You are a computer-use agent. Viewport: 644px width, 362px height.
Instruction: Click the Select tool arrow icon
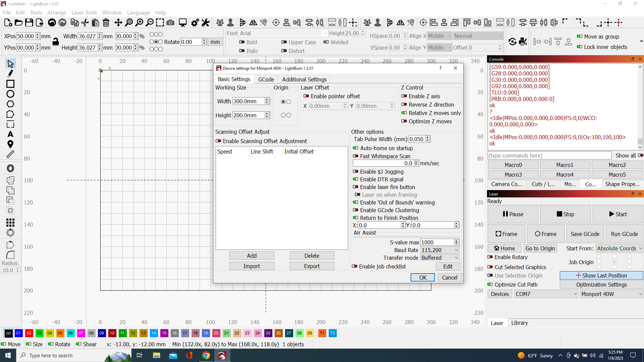pos(10,63)
